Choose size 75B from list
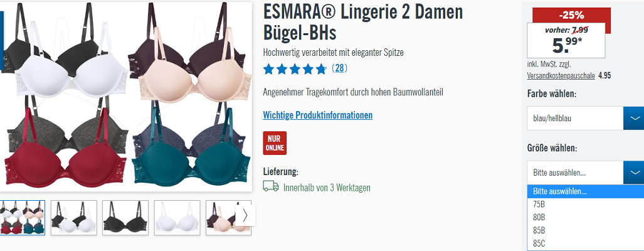This screenshot has height=251, width=644. click(586, 205)
